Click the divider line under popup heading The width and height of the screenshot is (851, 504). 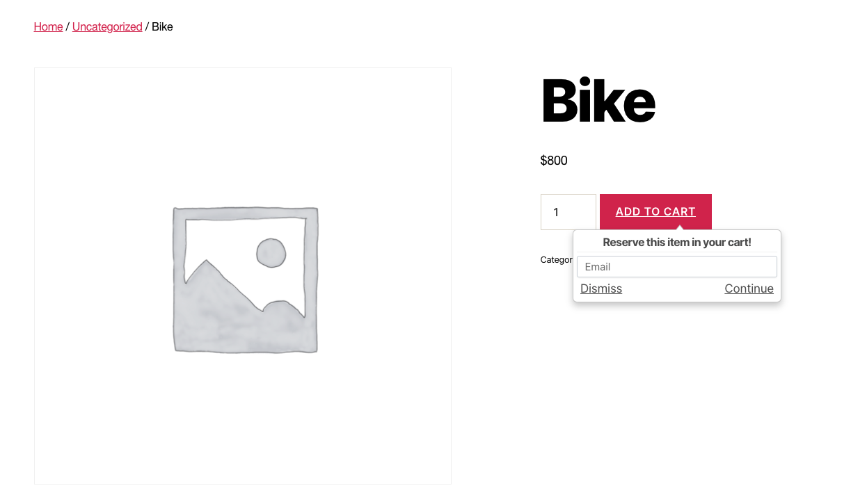pyautogui.click(x=677, y=252)
